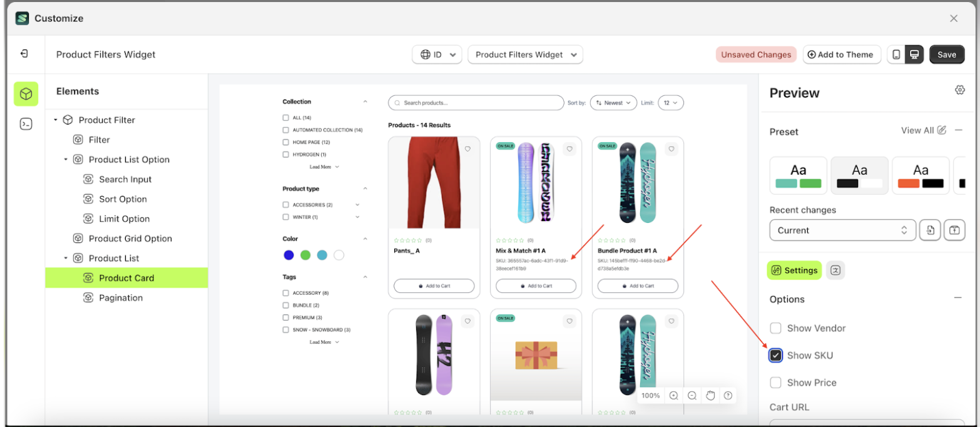Click the preview settings gear icon
Viewport: 980px width, 427px height.
pyautogui.click(x=959, y=90)
